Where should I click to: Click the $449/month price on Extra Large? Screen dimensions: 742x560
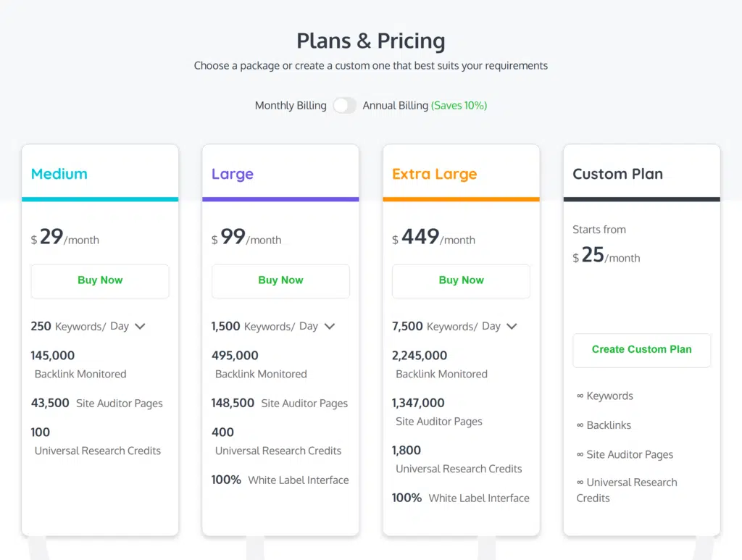(x=433, y=238)
